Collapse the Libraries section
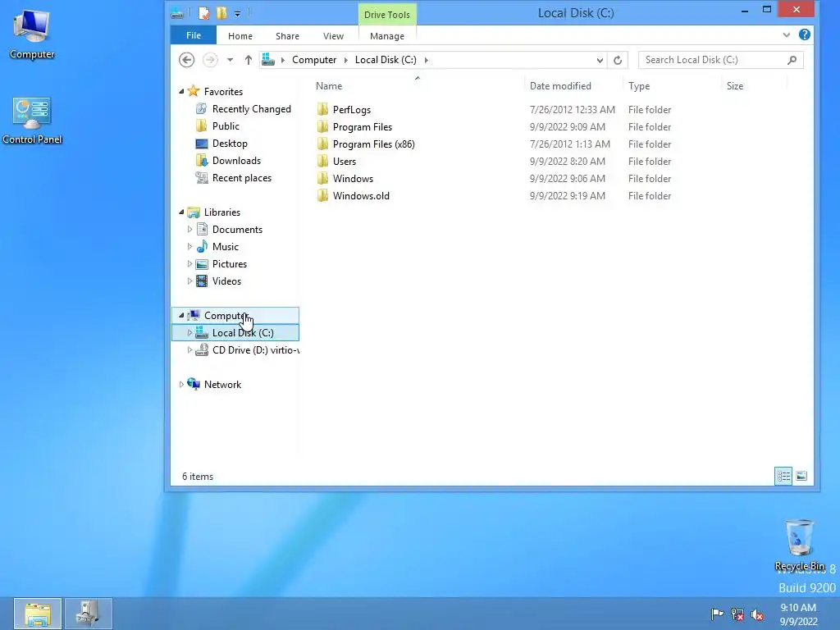 [181, 212]
